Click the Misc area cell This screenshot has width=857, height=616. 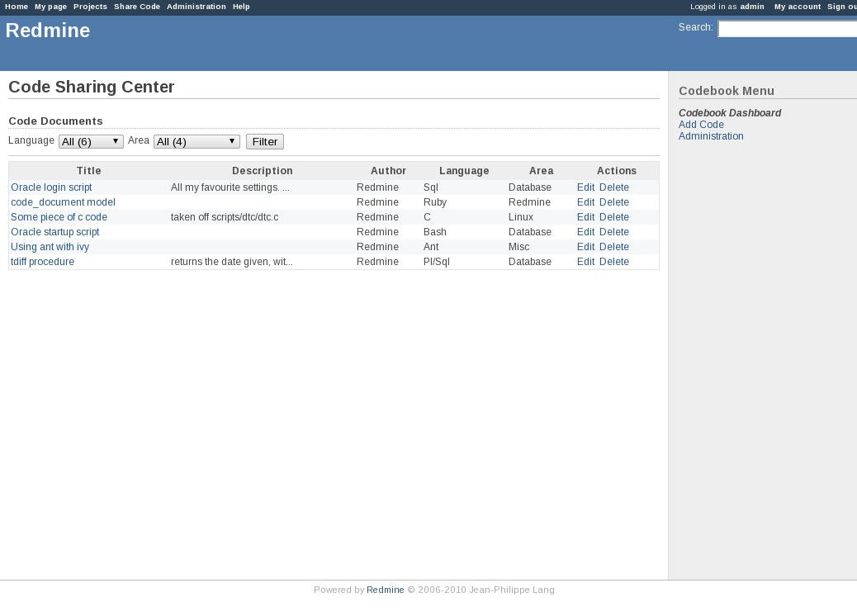[518, 247]
